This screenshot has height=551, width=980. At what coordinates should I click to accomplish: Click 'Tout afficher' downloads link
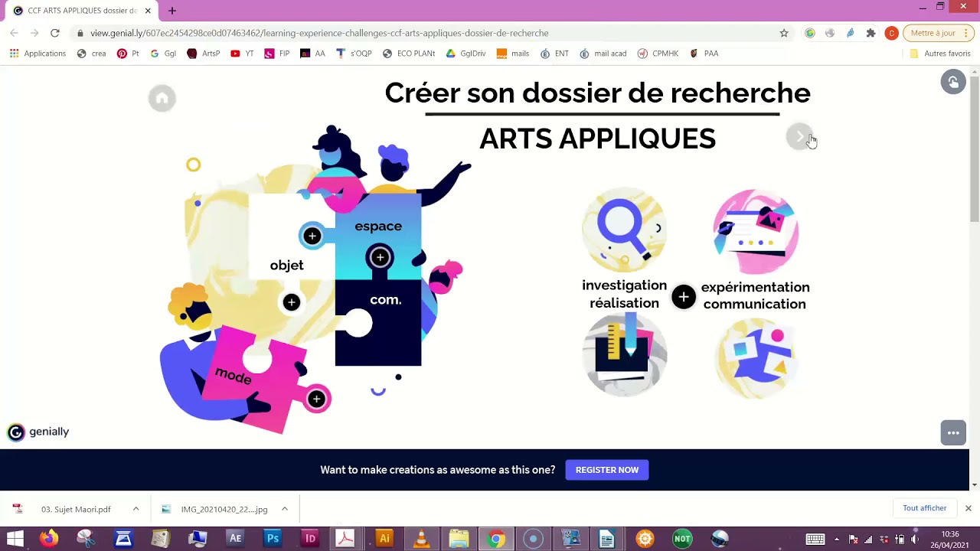click(924, 508)
